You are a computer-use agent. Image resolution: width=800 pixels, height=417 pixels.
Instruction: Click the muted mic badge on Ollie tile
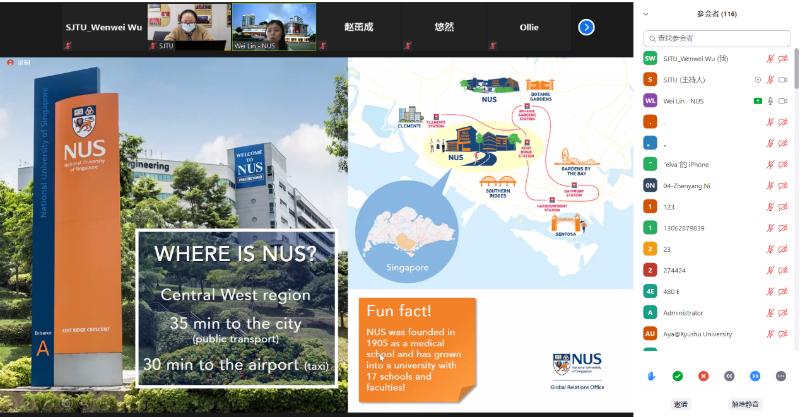tap(493, 46)
